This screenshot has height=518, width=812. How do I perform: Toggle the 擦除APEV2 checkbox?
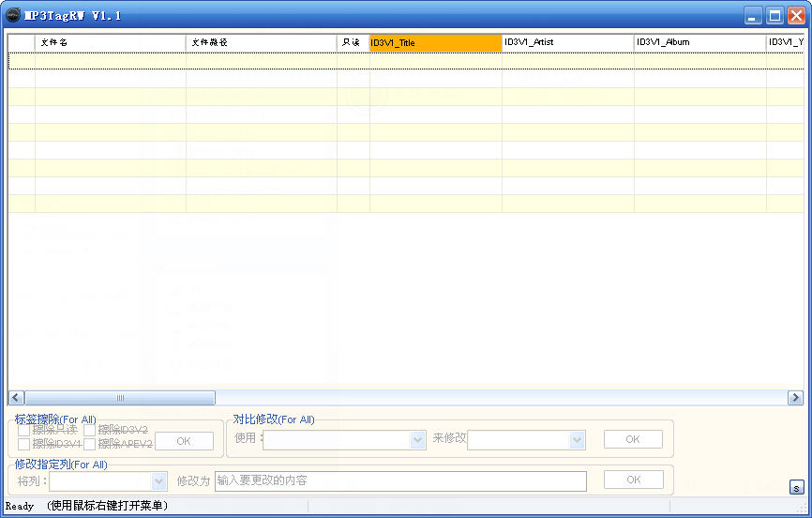[89, 444]
